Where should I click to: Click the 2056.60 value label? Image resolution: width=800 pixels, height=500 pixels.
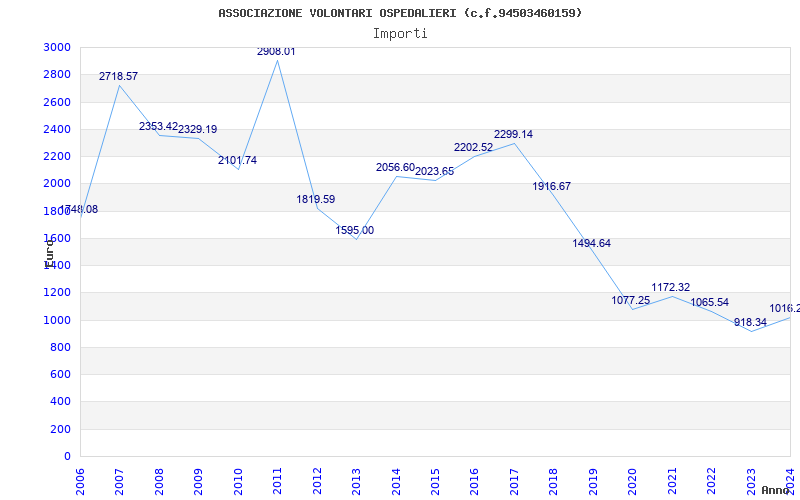pos(395,167)
